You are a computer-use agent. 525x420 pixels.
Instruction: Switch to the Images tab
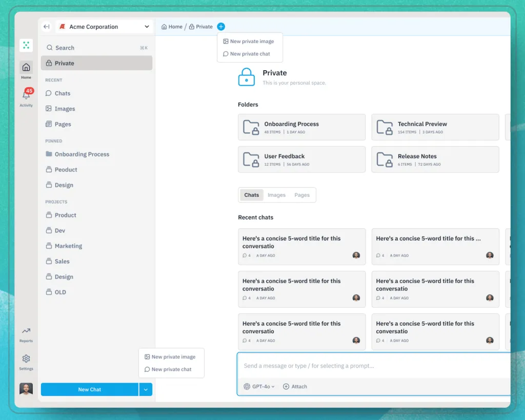276,195
